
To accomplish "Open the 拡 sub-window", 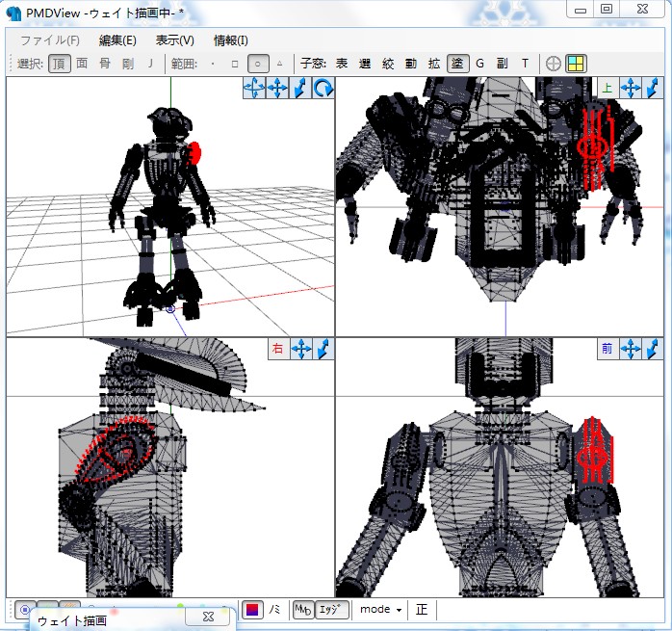I will click(433, 64).
